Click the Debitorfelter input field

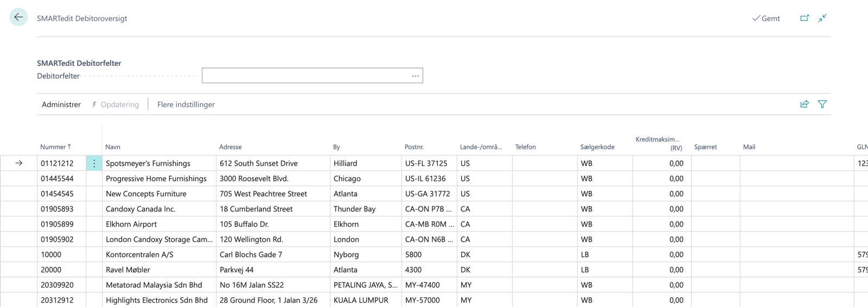pyautogui.click(x=304, y=76)
